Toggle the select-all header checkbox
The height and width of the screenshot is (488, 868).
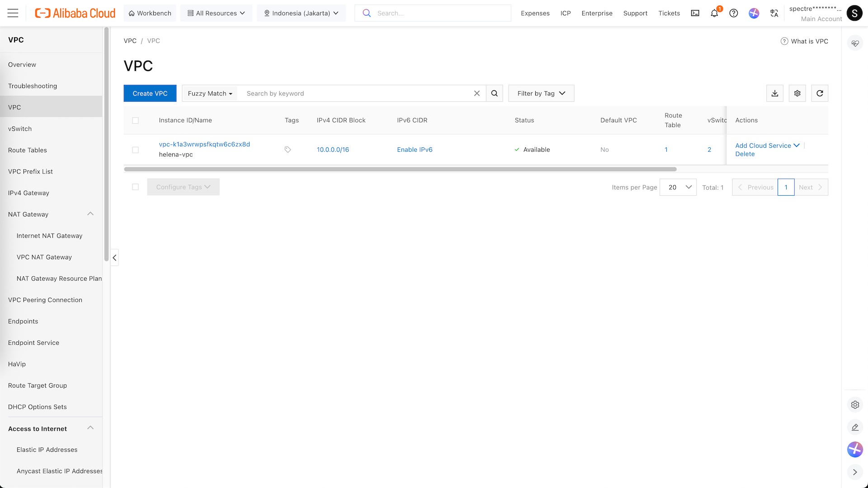pos(135,120)
